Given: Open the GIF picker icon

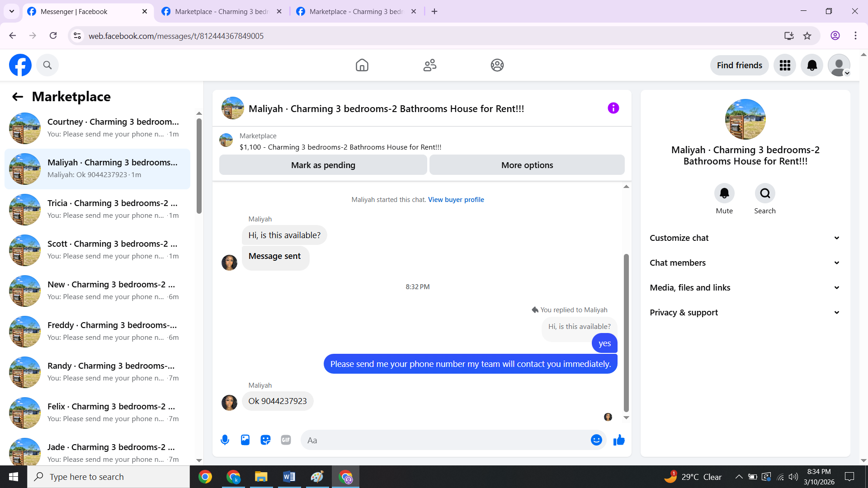Looking at the screenshot, I should (286, 440).
